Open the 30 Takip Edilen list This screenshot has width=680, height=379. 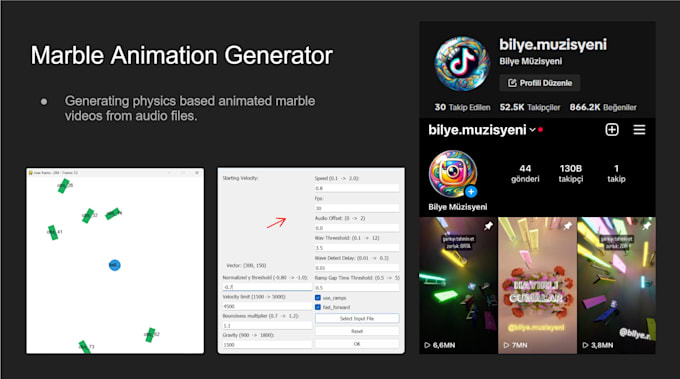pos(462,107)
